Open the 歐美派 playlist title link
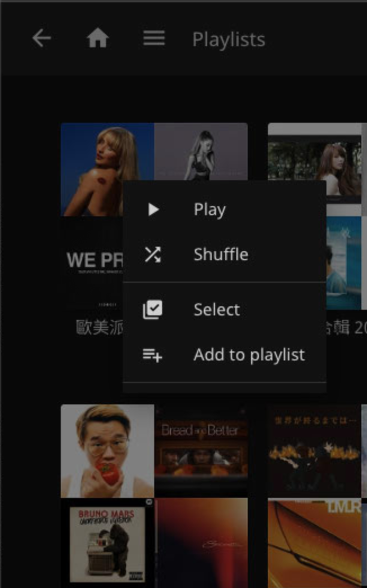This screenshot has width=367, height=588. [x=99, y=327]
